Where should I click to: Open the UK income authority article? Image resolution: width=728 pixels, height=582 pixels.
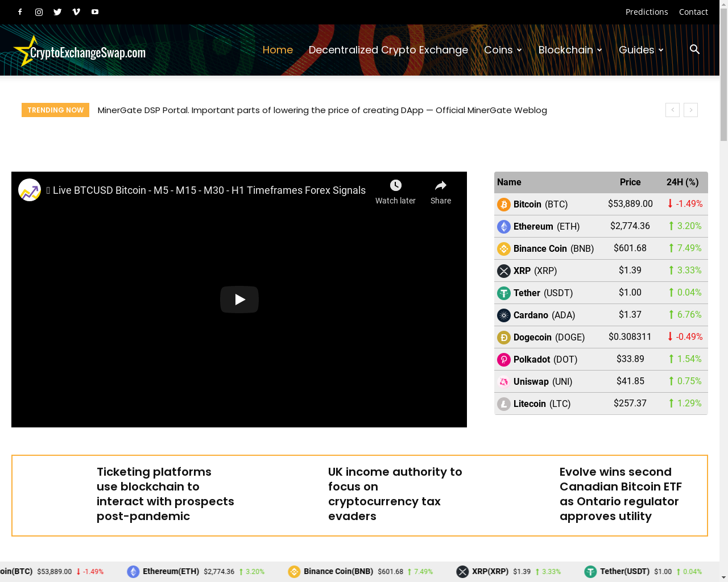click(395, 494)
